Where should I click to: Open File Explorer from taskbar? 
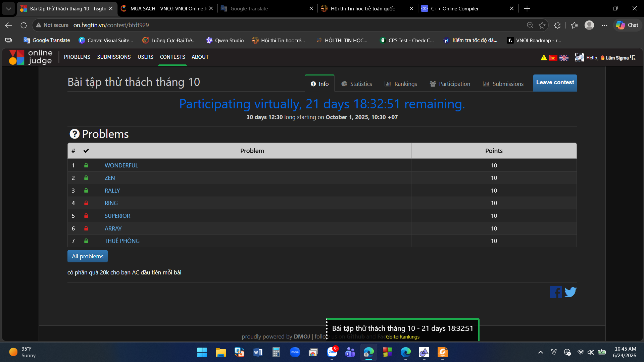point(220,352)
